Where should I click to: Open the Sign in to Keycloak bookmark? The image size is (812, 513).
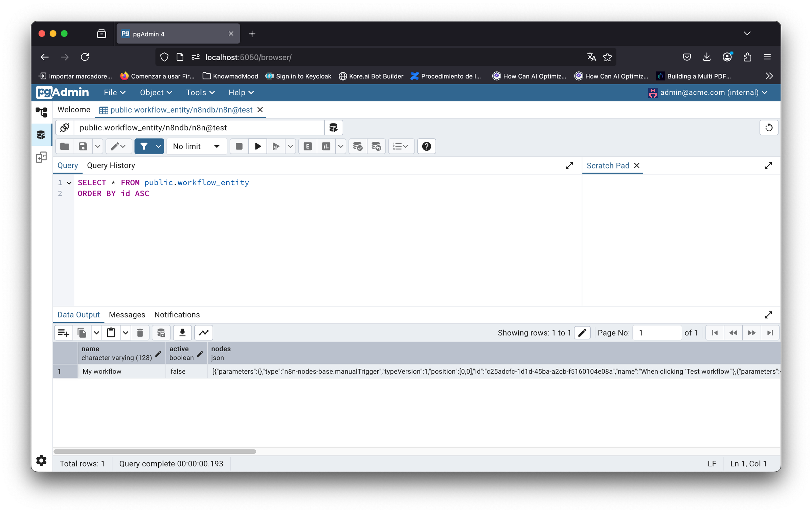(298, 76)
